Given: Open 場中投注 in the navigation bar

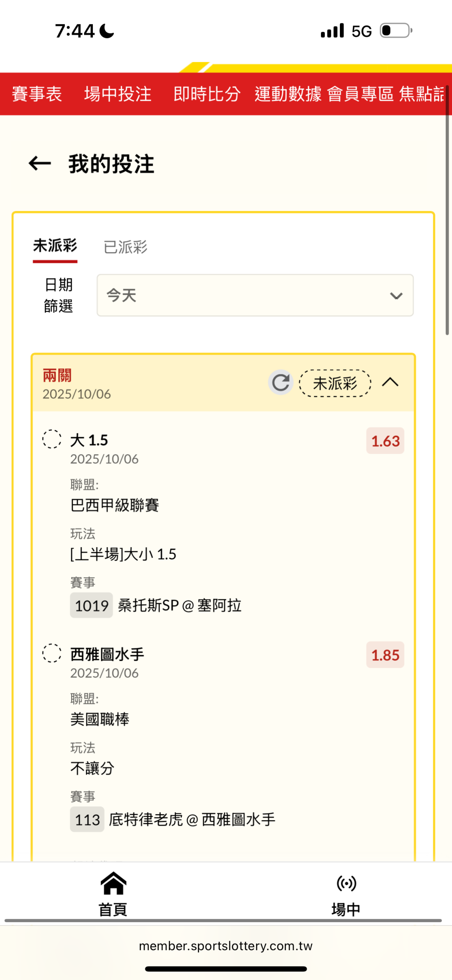Looking at the screenshot, I should pos(118,94).
